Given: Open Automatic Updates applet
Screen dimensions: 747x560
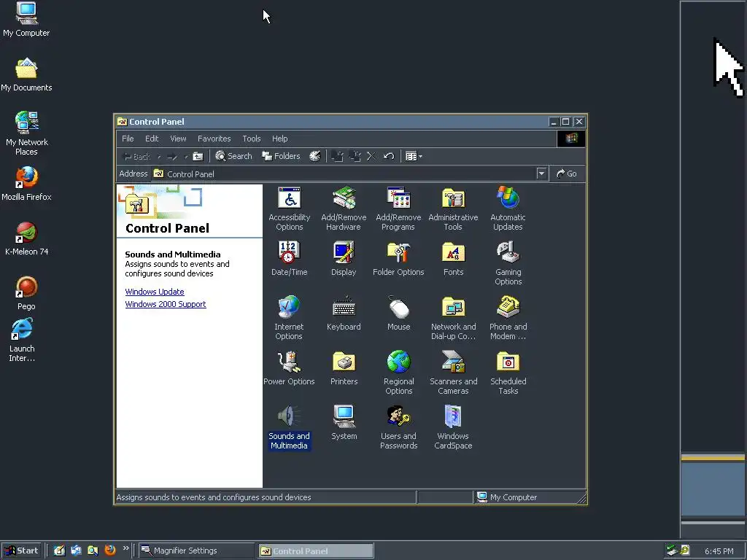Looking at the screenshot, I should coord(508,209).
